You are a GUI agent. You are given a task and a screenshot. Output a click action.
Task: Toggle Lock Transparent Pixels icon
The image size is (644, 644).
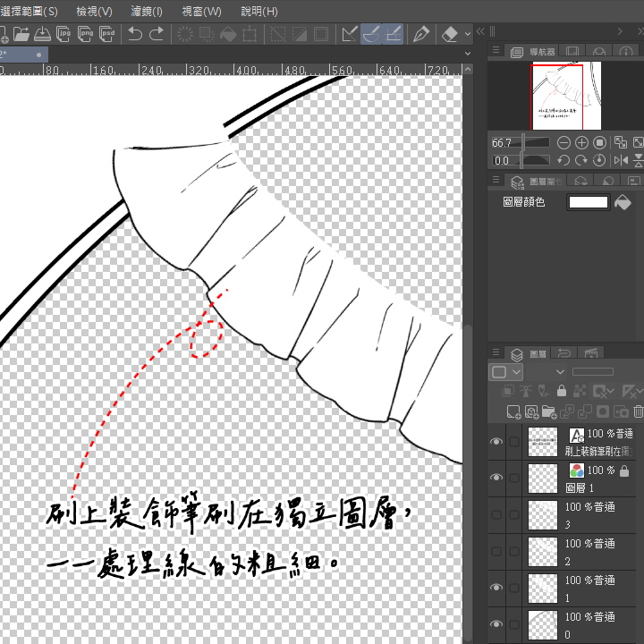point(580,391)
